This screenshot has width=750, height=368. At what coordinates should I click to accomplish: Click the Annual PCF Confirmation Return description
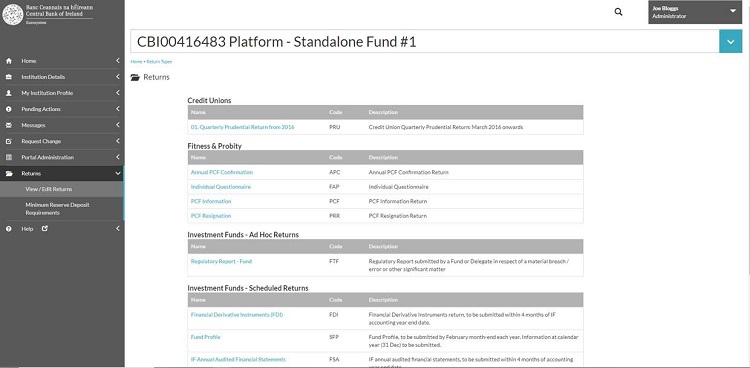click(x=408, y=172)
